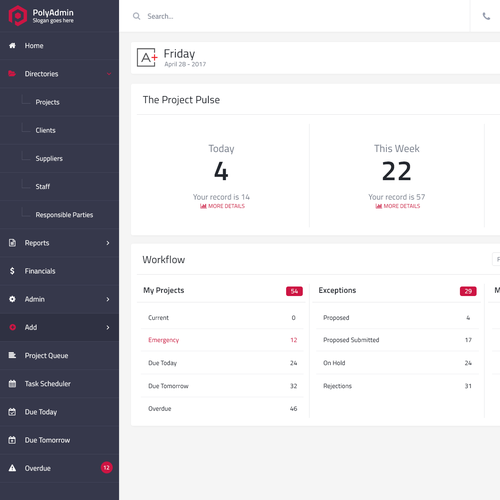Select the Proposed Submitted row
500x500 pixels.
click(x=397, y=340)
